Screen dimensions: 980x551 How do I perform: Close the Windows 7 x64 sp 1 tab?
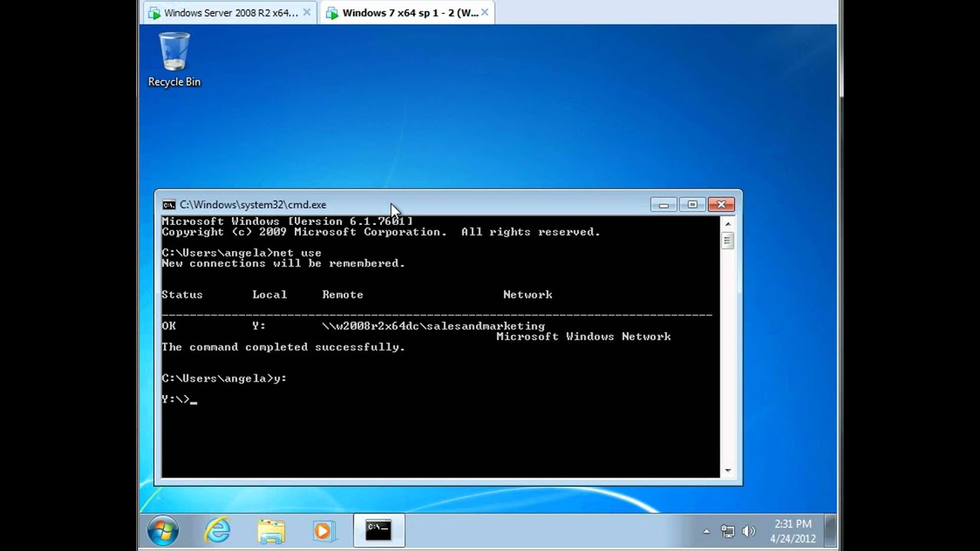pyautogui.click(x=485, y=13)
